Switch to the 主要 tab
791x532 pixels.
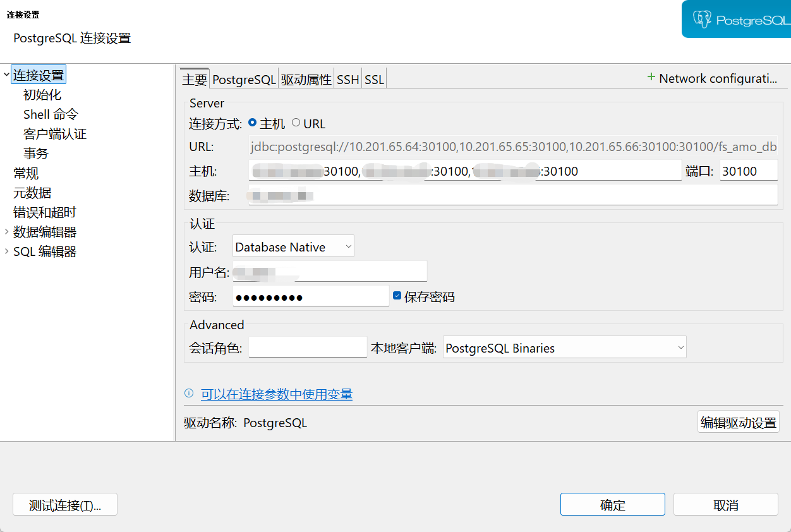(195, 79)
